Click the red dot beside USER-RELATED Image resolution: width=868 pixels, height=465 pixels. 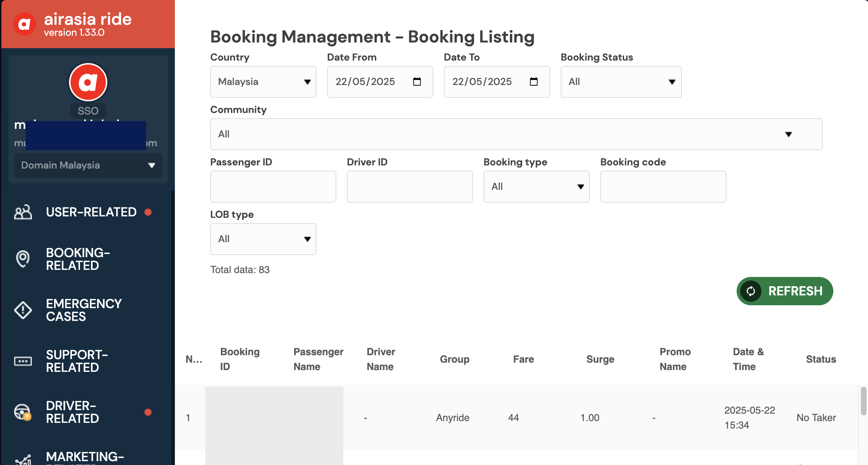point(148,212)
